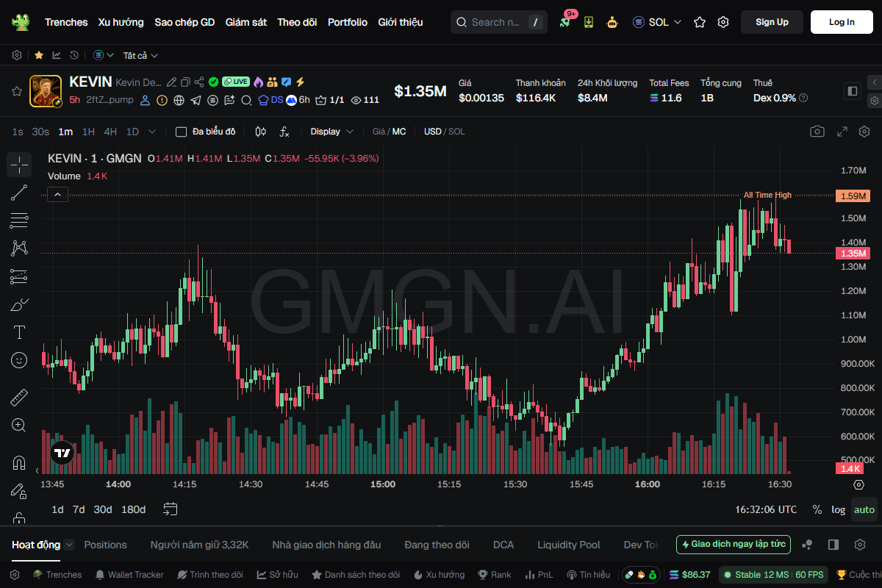The image size is (882, 588).
Task: Open the token's website globe icon
Action: pyautogui.click(x=179, y=100)
